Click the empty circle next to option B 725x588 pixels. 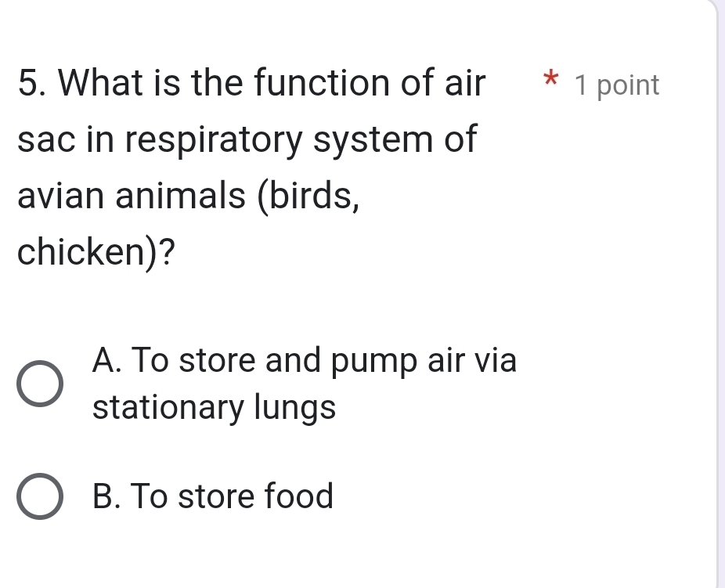point(41,496)
